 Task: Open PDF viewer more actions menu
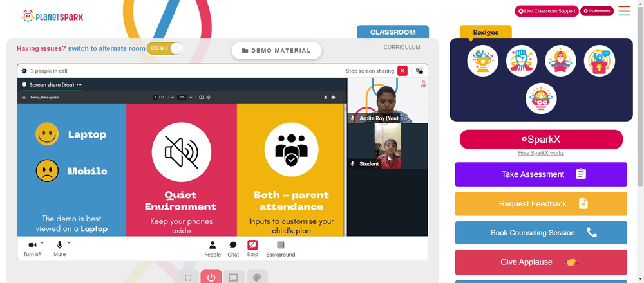click(x=341, y=98)
